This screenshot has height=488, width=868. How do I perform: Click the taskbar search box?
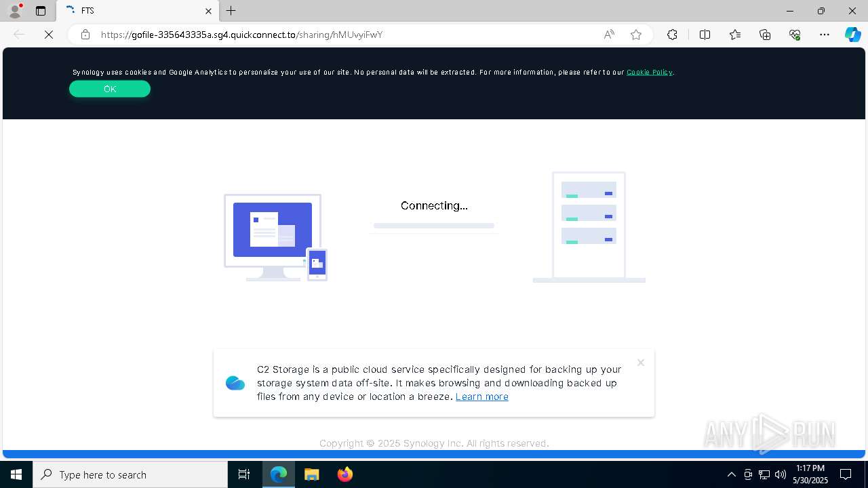[130, 474]
